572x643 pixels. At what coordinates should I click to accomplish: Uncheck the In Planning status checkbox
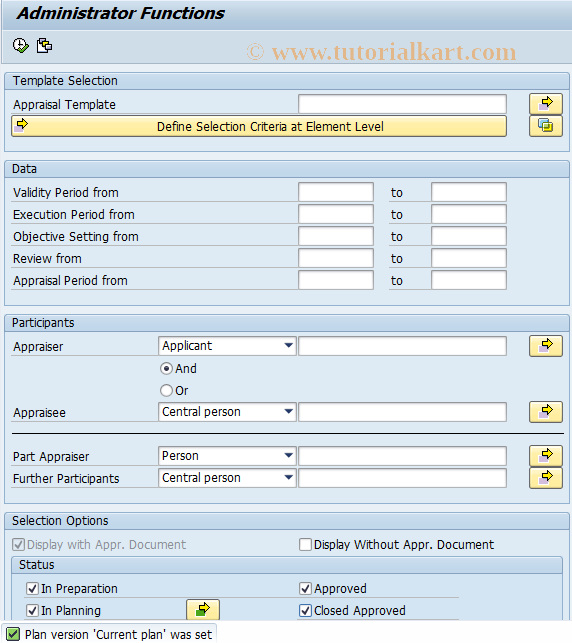32,611
